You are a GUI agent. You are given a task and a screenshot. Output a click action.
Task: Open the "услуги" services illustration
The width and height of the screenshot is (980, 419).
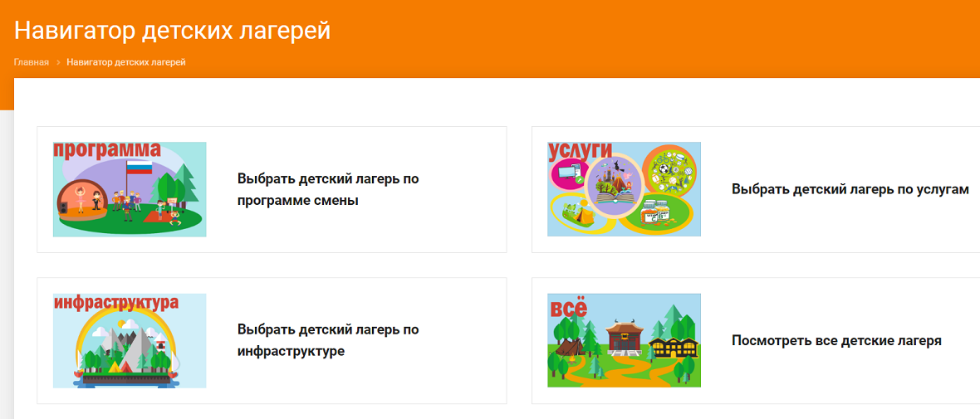624,189
